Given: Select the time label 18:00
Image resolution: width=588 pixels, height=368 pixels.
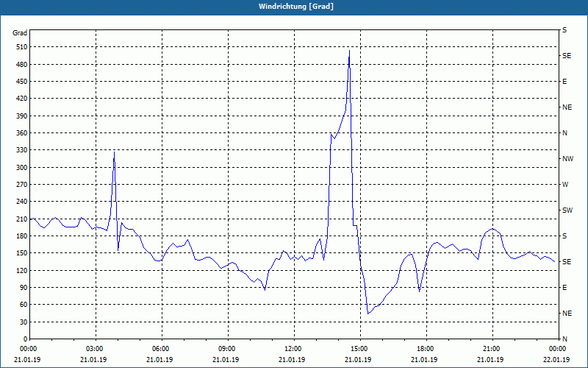Looking at the screenshot, I should click(x=426, y=348).
